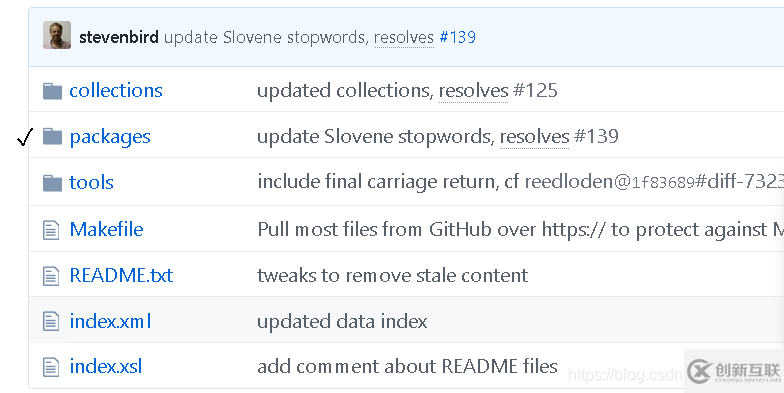Open the index.xsl file
The height and width of the screenshot is (393, 784).
pyautogui.click(x=106, y=366)
